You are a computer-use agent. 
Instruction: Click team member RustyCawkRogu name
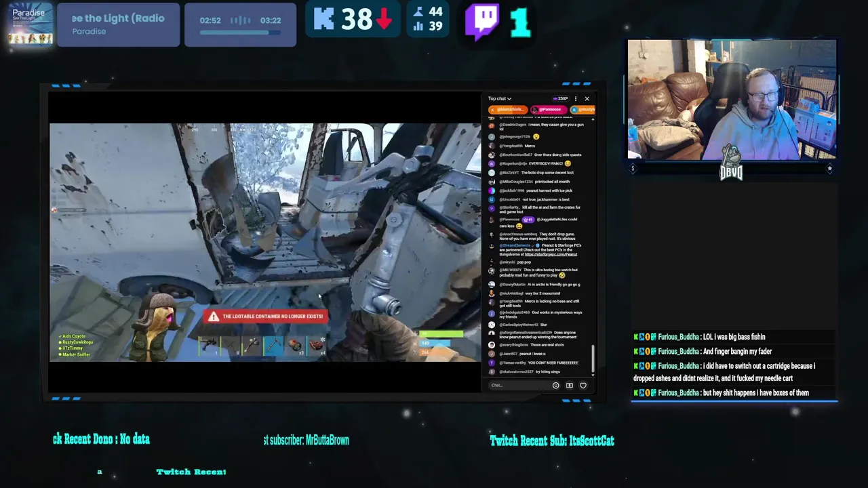77,342
